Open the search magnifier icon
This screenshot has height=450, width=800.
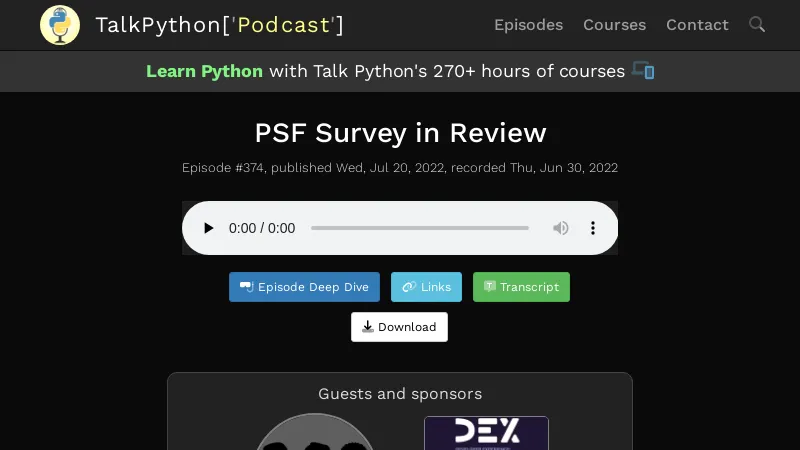click(757, 25)
